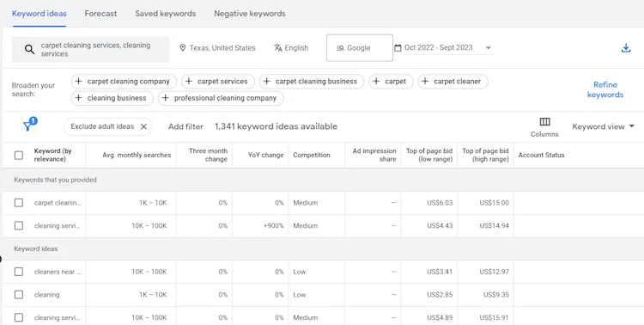644x325 pixels.
Task: Switch to the Keyword ideas tab
Action: [39, 14]
